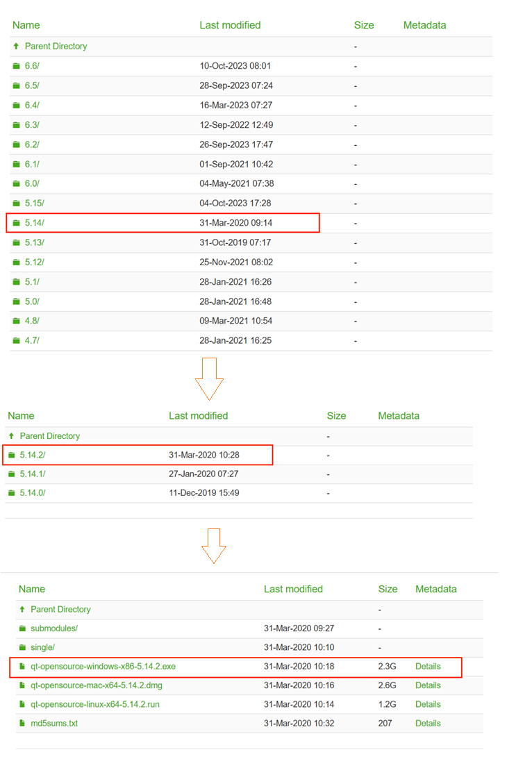Sort middle listing by Name
Viewport: 532px width, 759px height.
[21, 416]
